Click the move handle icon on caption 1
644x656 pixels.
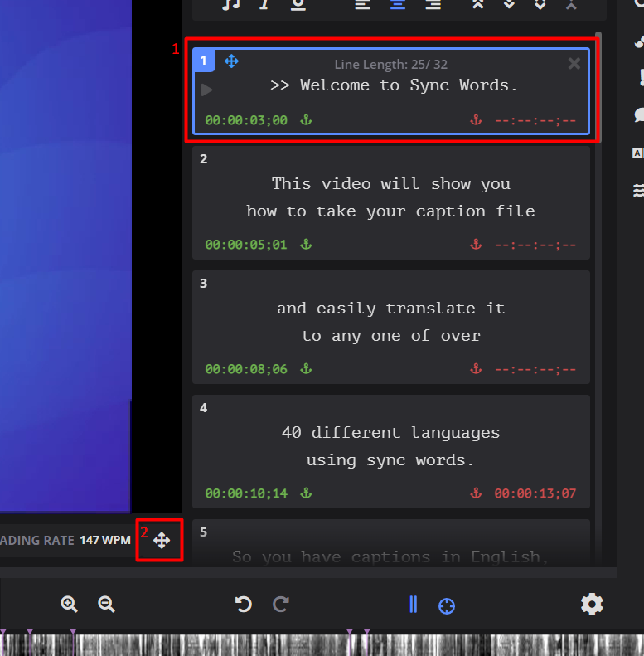[x=231, y=61]
